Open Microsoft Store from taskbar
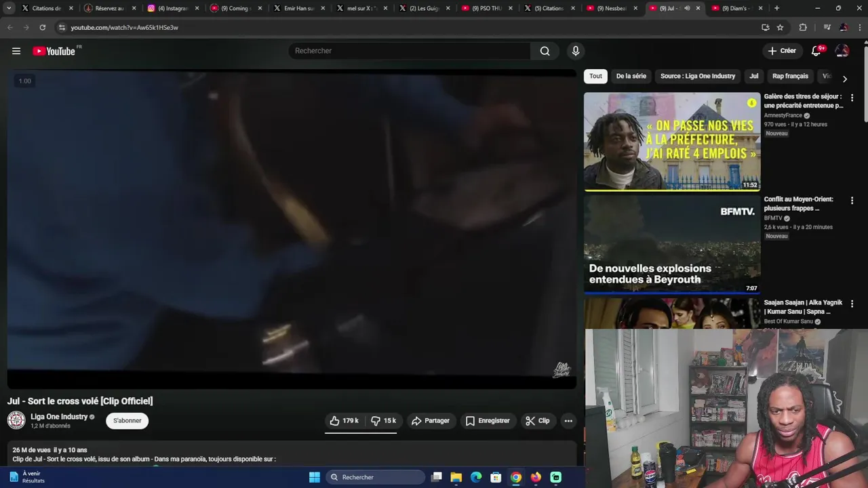The height and width of the screenshot is (488, 868). pos(496,477)
